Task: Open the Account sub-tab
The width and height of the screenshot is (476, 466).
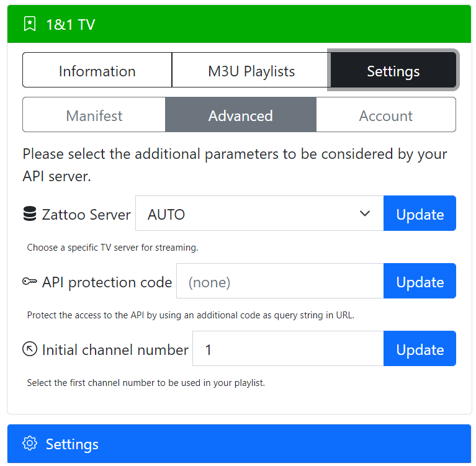Action: 386,115
